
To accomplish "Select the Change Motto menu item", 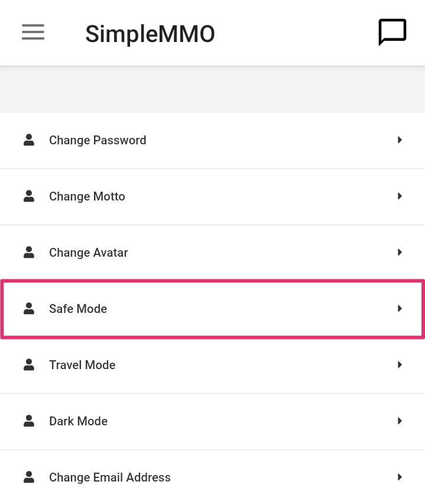I will click(87, 196).
